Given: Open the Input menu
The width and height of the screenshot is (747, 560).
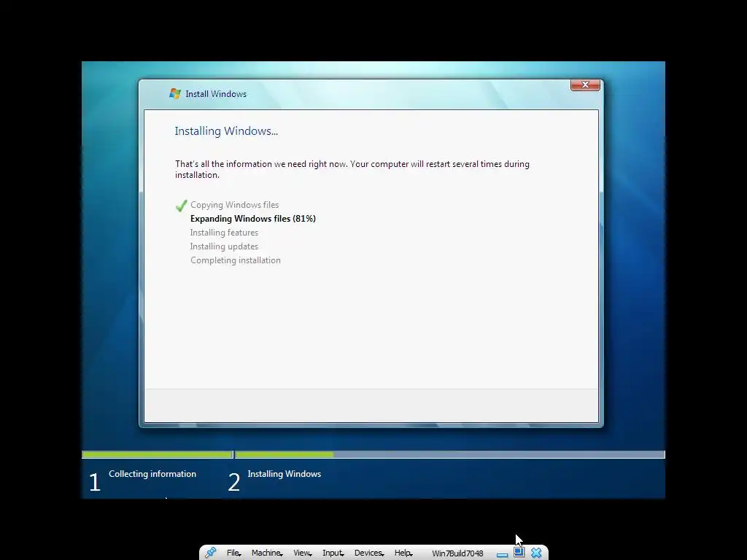Looking at the screenshot, I should point(333,553).
